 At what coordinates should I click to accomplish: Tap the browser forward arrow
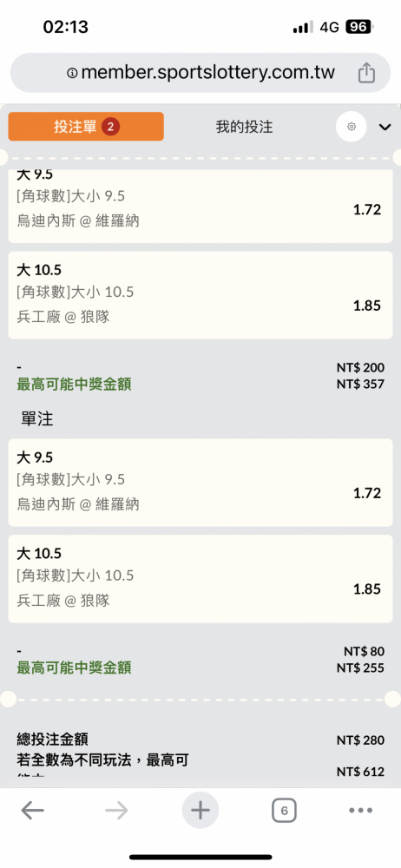[x=116, y=811]
